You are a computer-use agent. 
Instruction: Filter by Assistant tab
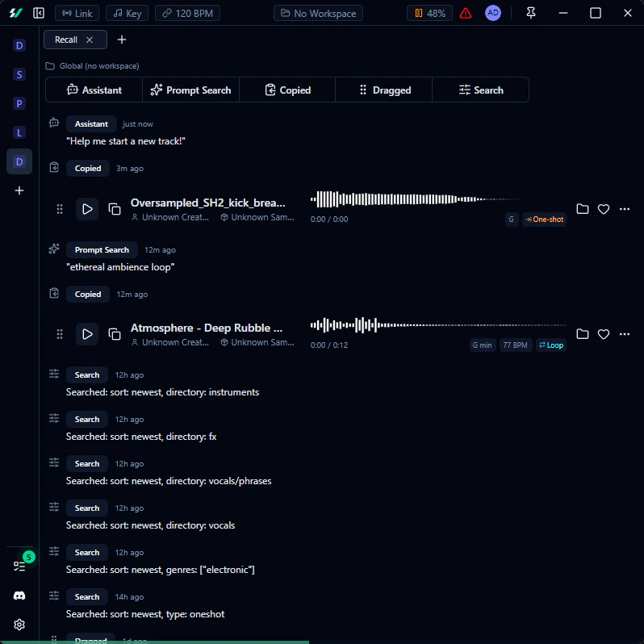[x=94, y=90]
